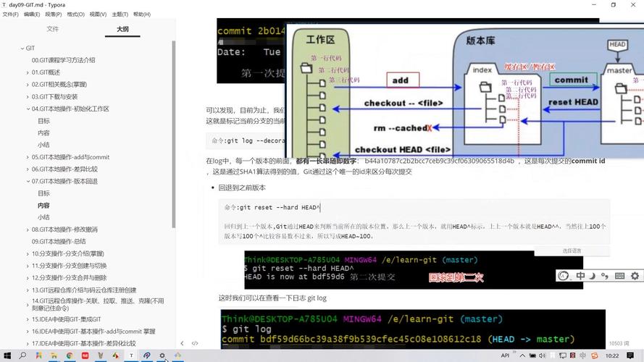The height and width of the screenshot is (362, 644).
Task: Go to 13.GIT远程仓库介绍与码云仓库注册创建
Action: [x=84, y=290]
